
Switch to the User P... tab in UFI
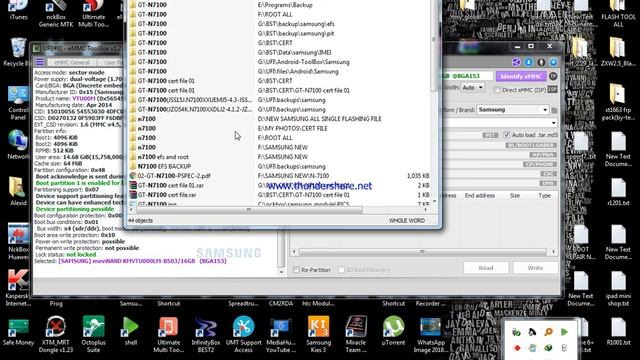(112, 62)
